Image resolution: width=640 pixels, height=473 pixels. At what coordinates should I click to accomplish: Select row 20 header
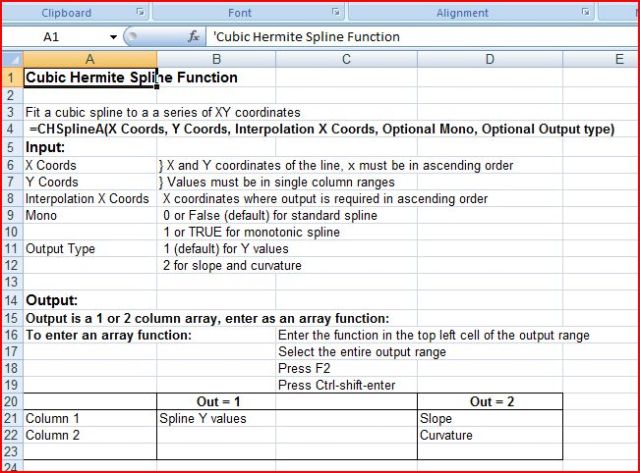11,402
